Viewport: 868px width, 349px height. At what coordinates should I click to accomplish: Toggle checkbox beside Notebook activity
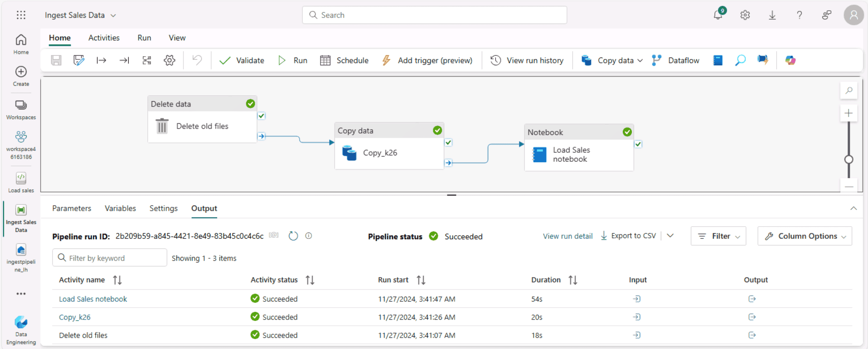tap(638, 144)
